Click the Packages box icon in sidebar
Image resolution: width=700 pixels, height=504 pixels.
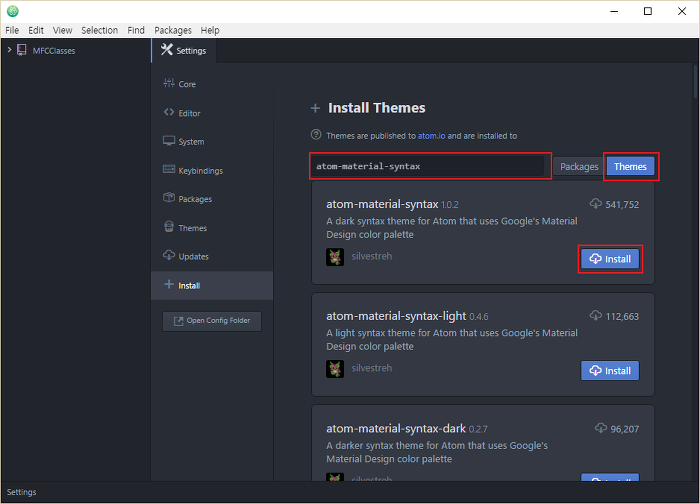(x=169, y=197)
